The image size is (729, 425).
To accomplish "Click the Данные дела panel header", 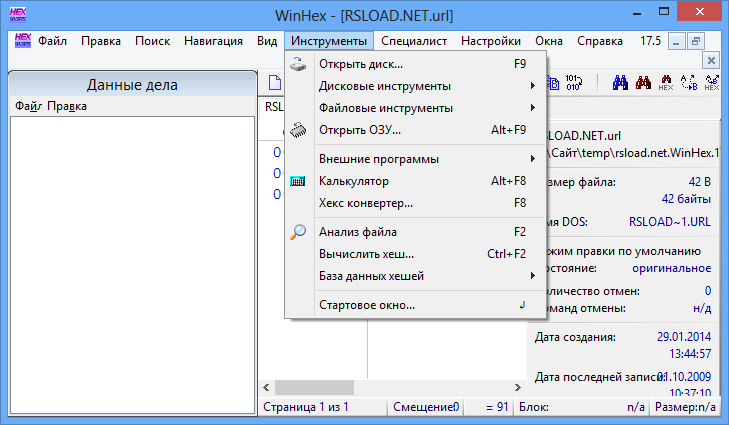I will tap(133, 85).
